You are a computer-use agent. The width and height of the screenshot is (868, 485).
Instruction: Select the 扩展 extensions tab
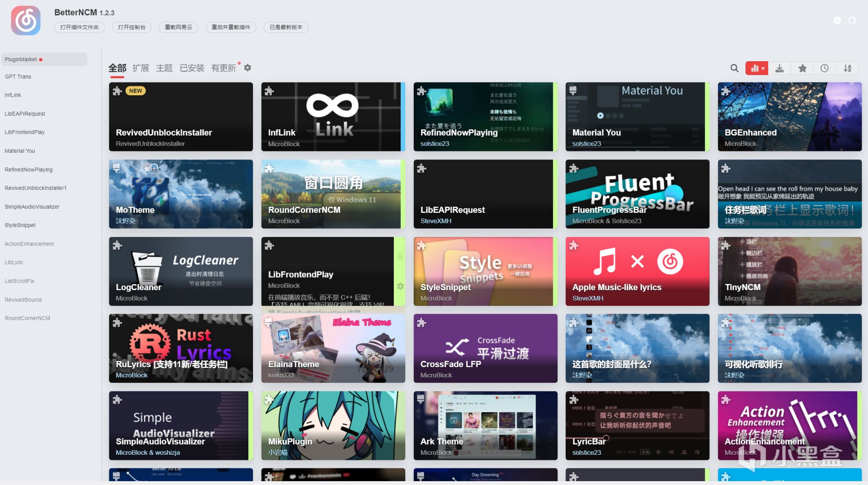pos(140,68)
